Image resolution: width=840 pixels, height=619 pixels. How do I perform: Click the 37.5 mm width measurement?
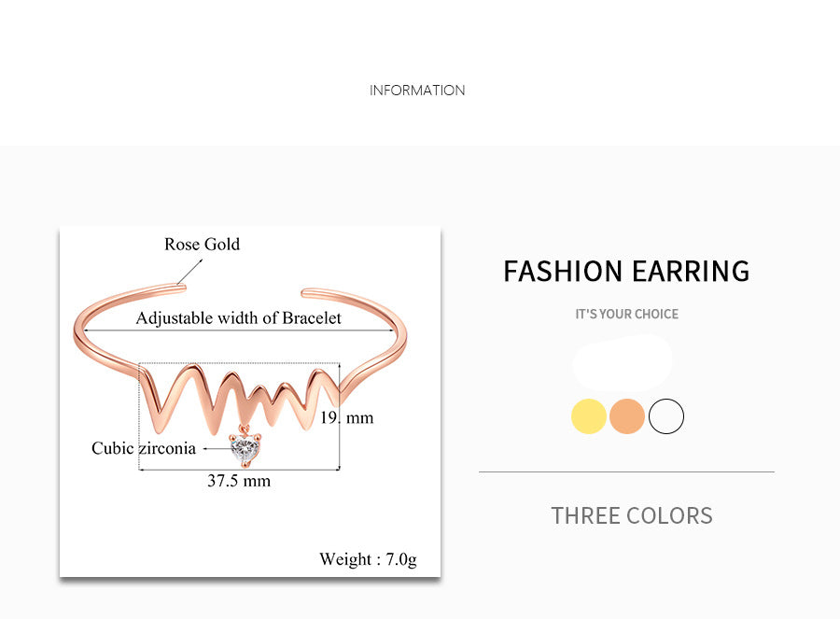[x=239, y=481]
